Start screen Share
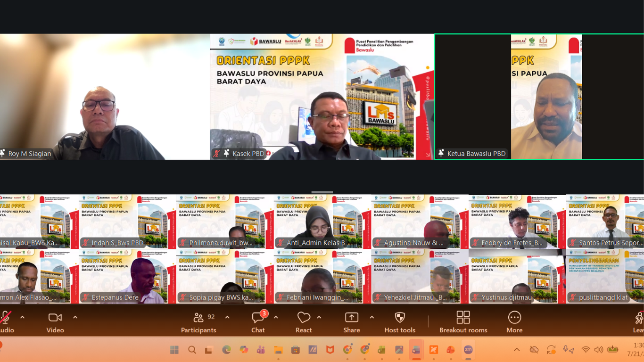 [352, 322]
